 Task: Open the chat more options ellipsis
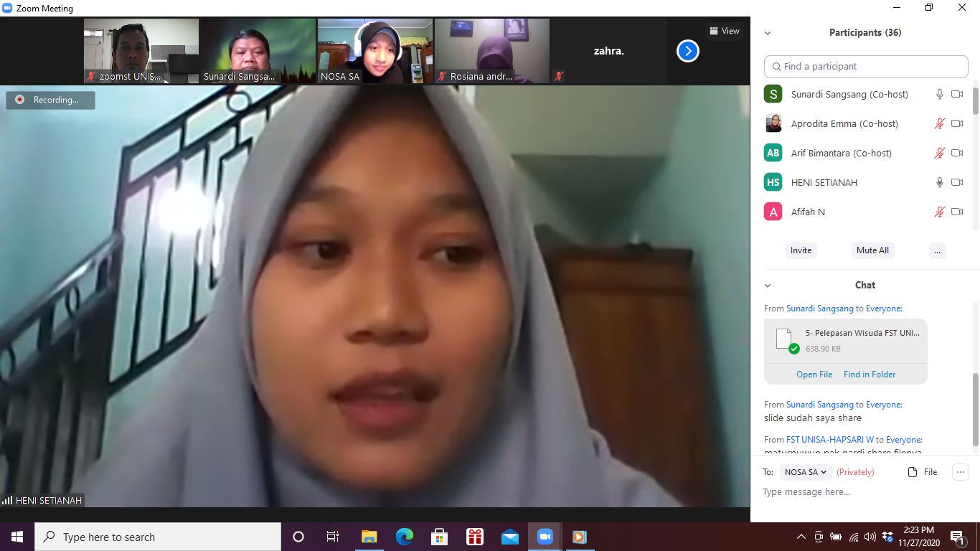[960, 472]
